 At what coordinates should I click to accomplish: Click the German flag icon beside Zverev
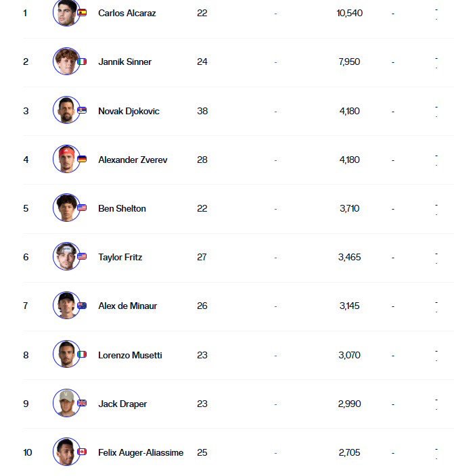(x=82, y=159)
